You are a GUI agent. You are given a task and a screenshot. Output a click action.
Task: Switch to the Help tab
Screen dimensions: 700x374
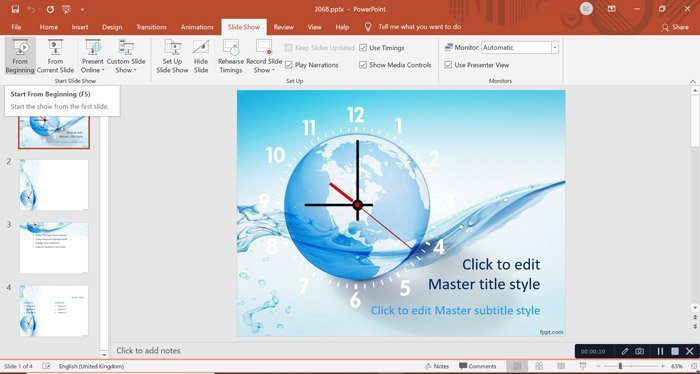tap(342, 27)
